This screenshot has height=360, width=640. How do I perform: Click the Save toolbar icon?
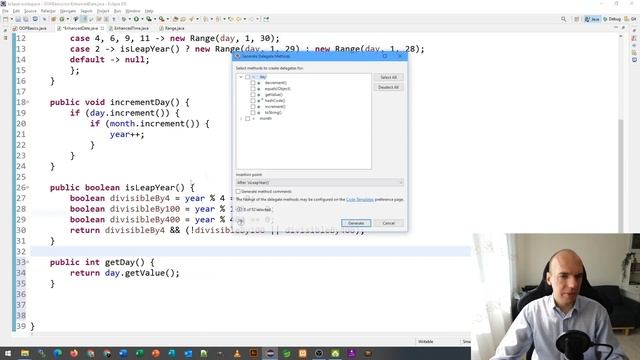(x=18, y=19)
